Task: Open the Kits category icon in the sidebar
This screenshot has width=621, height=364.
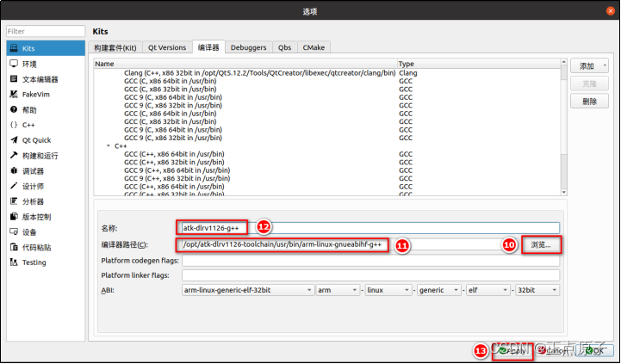Action: (x=15, y=48)
